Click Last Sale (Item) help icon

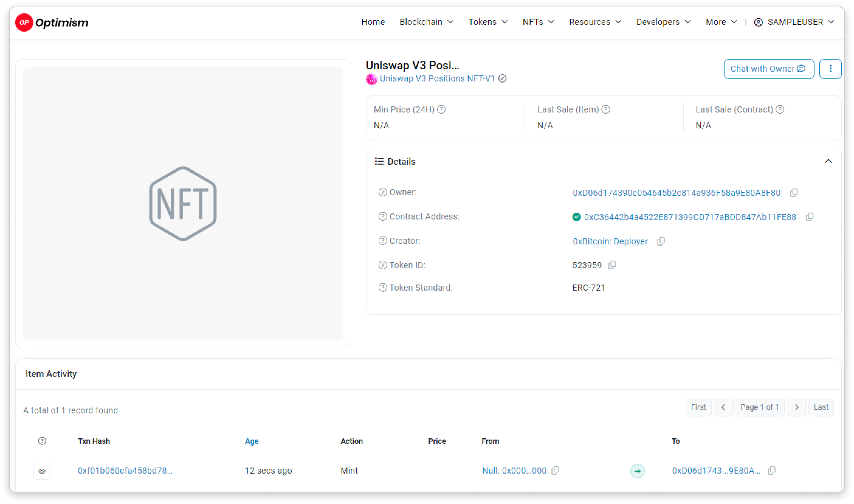pos(606,109)
